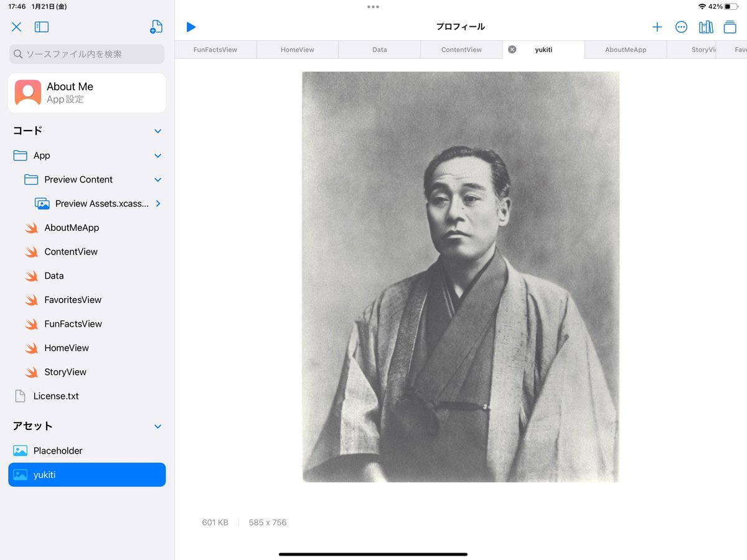Open FunFactsView swift file in sidebar
Viewport: 747px width, 560px height.
click(87, 324)
